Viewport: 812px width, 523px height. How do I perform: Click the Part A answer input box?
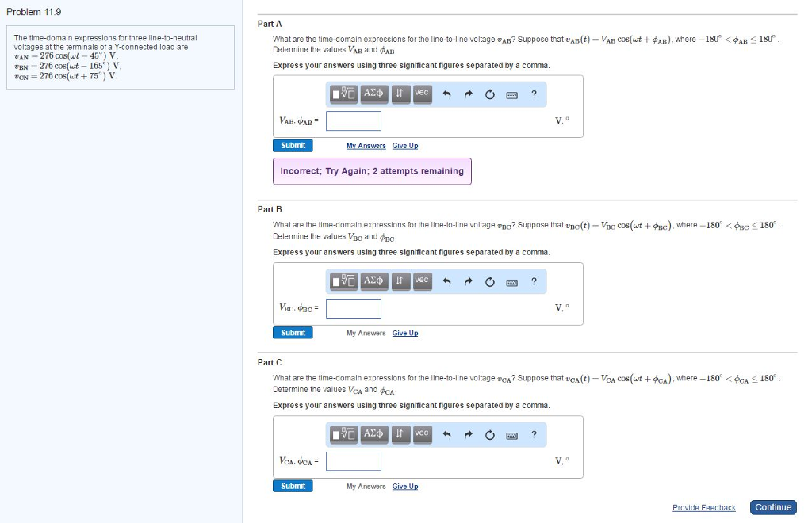tap(354, 120)
